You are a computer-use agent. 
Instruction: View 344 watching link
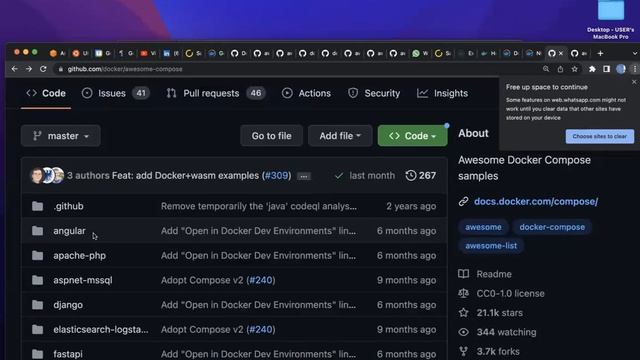coord(507,332)
